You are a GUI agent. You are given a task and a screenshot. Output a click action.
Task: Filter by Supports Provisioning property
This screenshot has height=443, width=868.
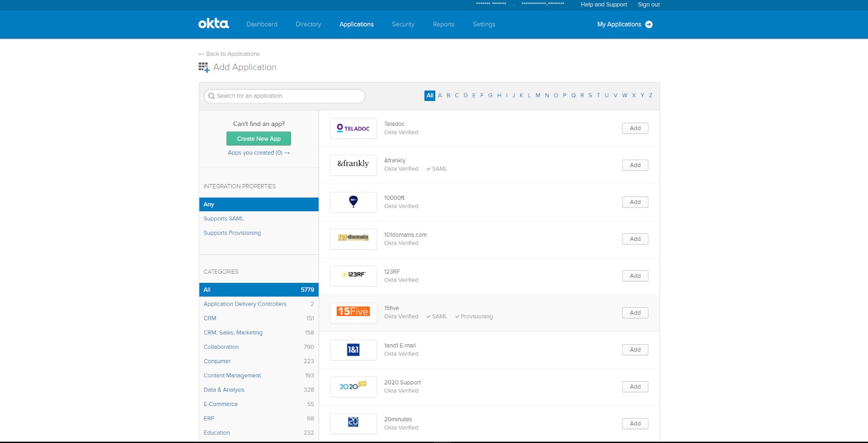click(x=232, y=233)
